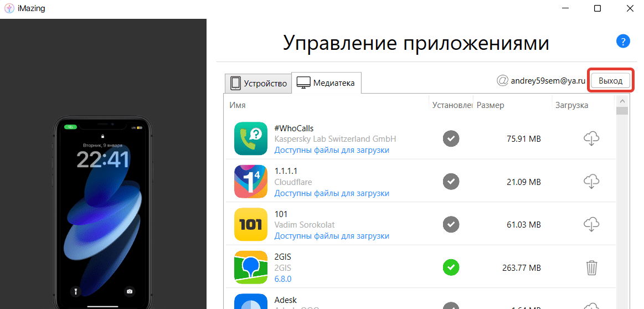Image resolution: width=644 pixels, height=309 pixels.
Task: Click the 61.03 MB size value
Action: pyautogui.click(x=524, y=225)
